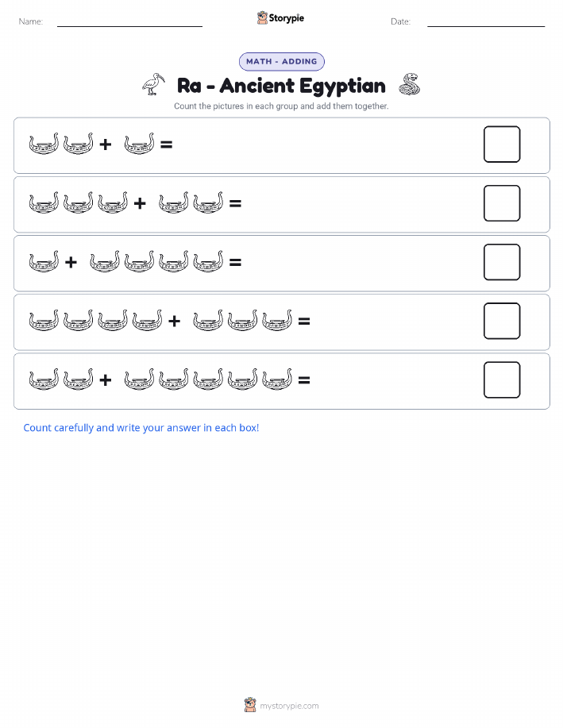Click the coiled snake icon beside title
Screen dimensions: 563x728
coord(409,84)
